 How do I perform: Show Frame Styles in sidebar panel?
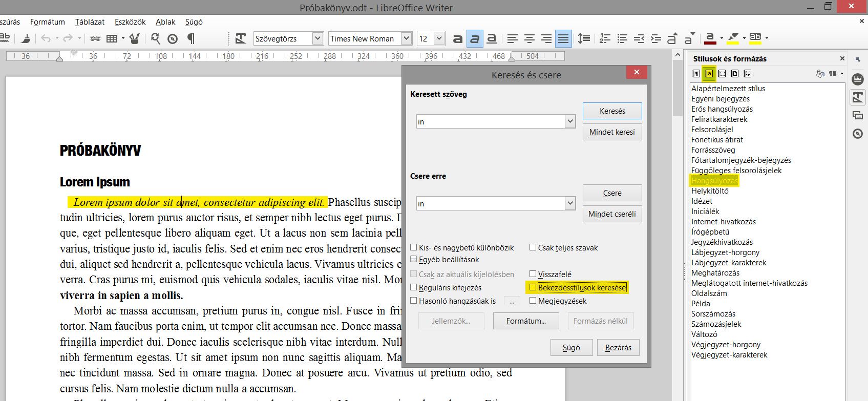pos(722,74)
